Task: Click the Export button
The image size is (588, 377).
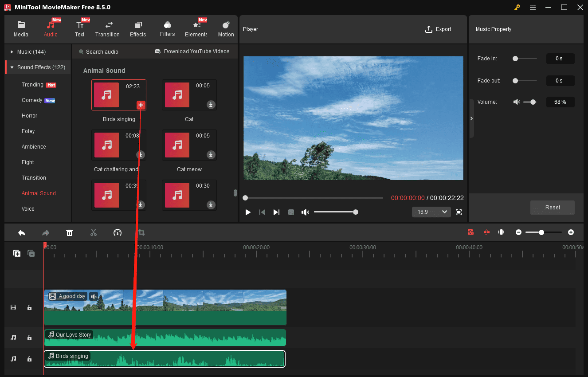Action: pos(438,29)
